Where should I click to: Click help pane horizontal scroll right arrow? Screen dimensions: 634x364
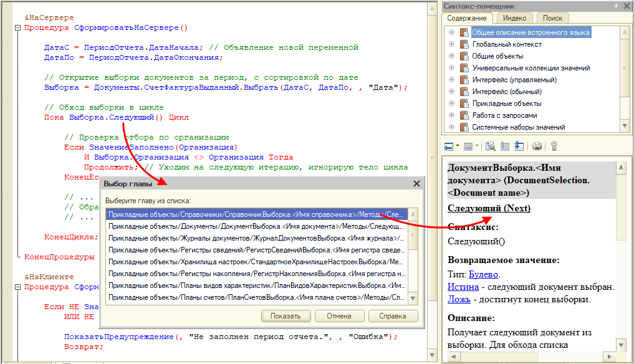click(609, 357)
